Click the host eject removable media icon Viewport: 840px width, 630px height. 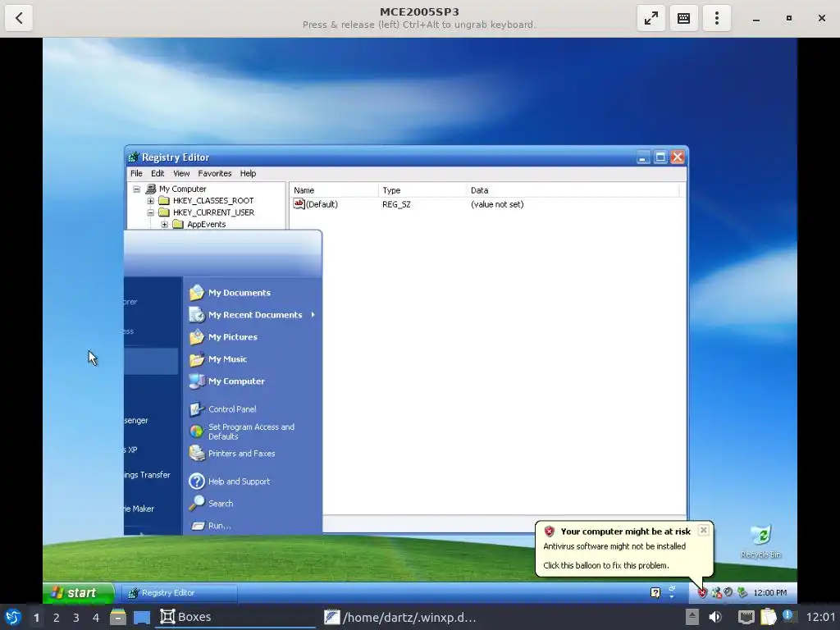692,617
